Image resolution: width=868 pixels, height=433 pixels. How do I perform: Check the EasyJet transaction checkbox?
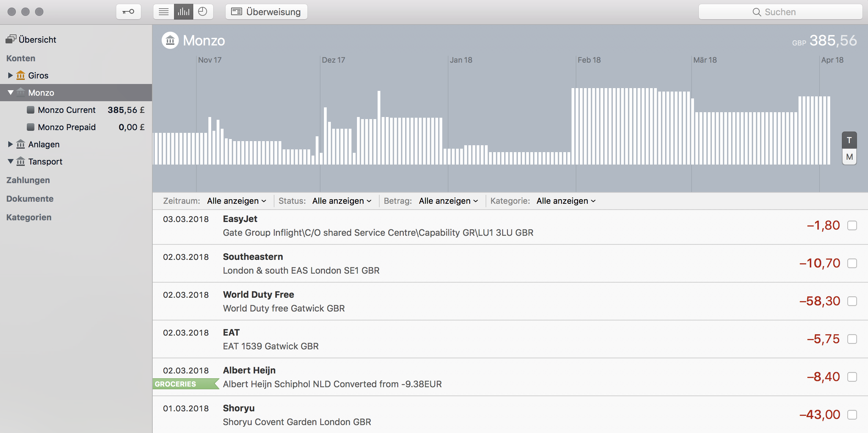point(852,225)
